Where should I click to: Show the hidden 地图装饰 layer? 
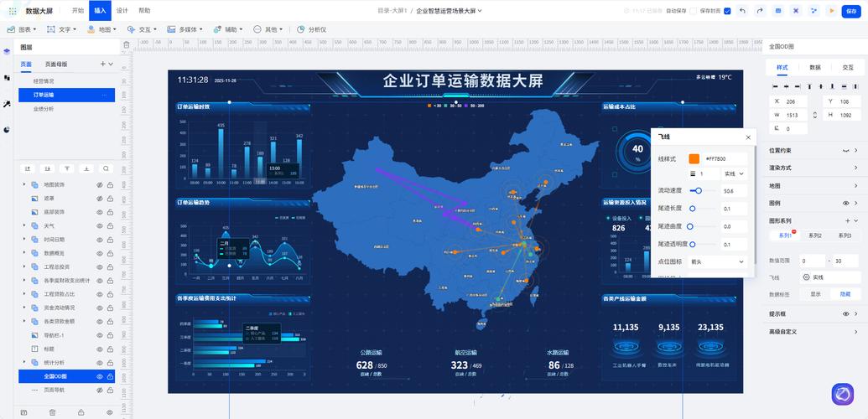[x=100, y=184]
